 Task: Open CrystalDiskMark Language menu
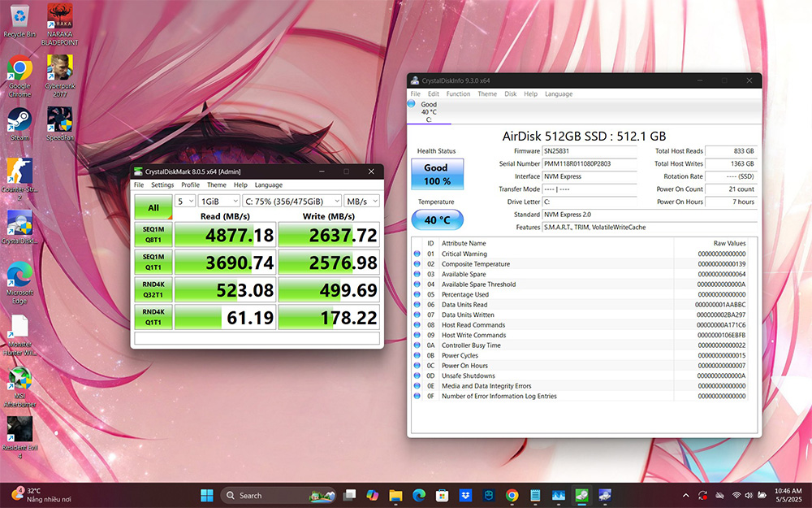coord(268,185)
